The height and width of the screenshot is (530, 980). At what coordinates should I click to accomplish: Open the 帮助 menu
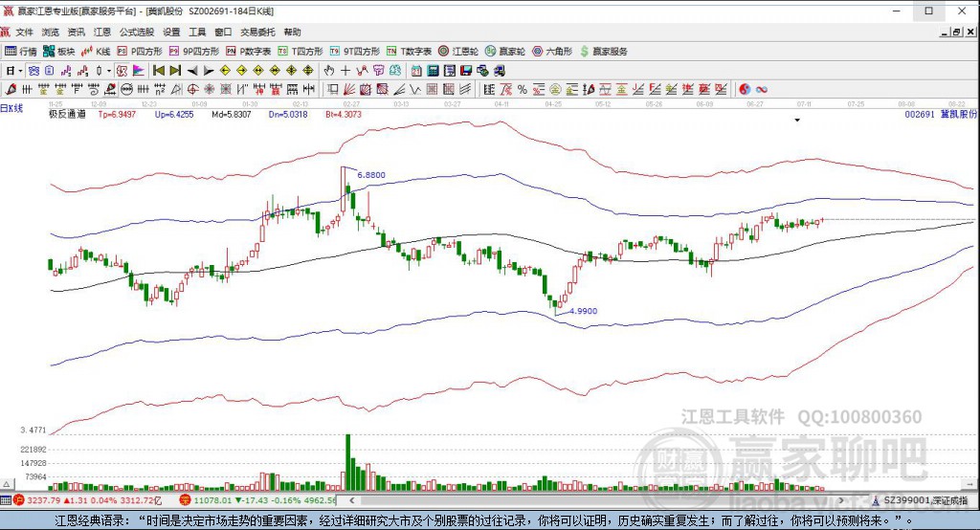[292, 32]
